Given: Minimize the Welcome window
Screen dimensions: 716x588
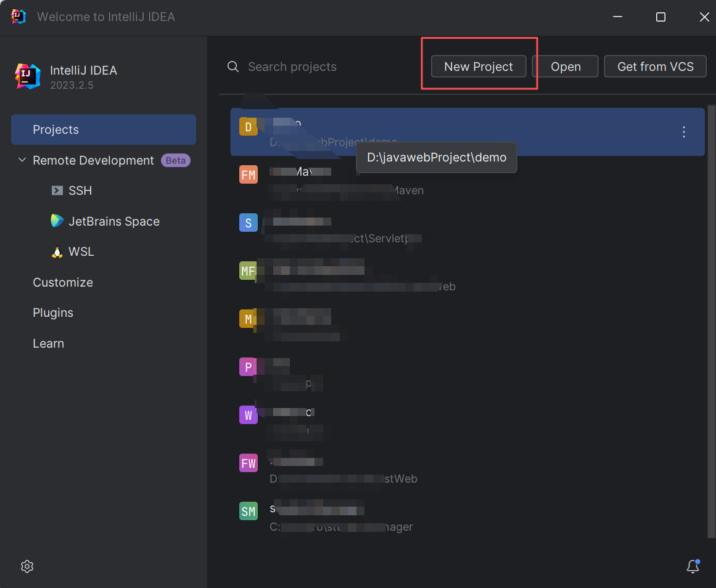Looking at the screenshot, I should pyautogui.click(x=617, y=17).
